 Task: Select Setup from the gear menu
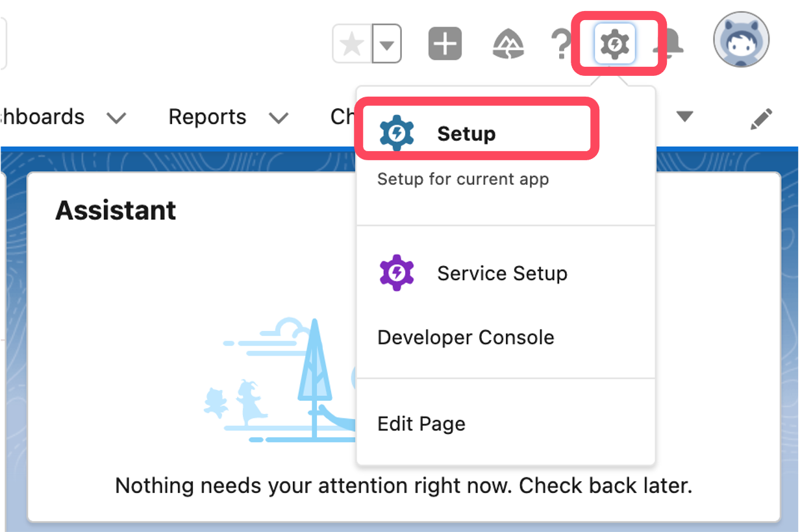tap(466, 134)
